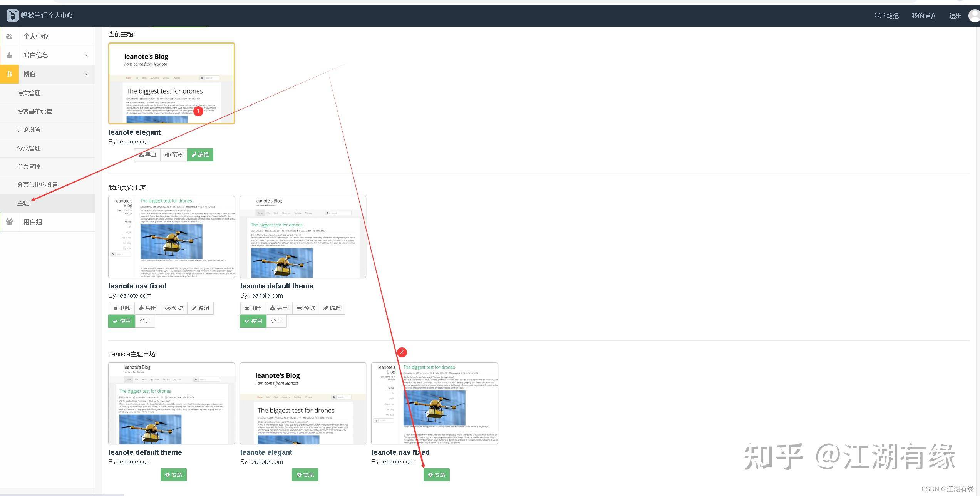
Task: Click the group icon beside 用户组
Action: [x=9, y=221]
